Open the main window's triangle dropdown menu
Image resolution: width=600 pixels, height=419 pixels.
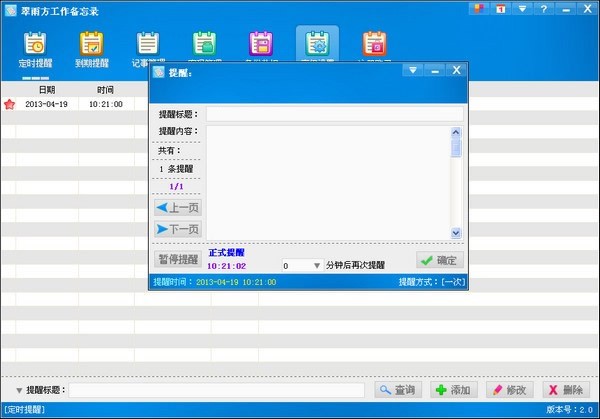tap(522, 8)
